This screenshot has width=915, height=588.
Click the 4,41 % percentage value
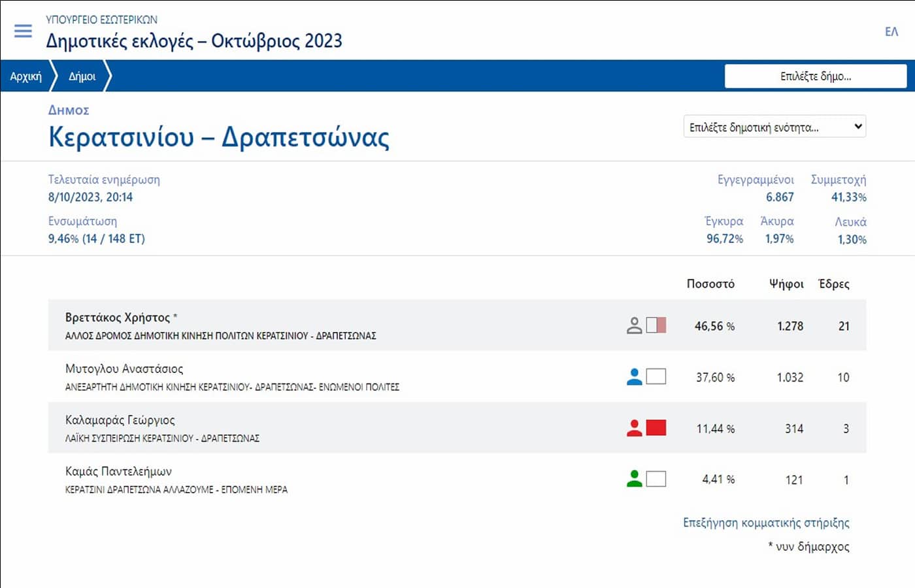pos(718,480)
